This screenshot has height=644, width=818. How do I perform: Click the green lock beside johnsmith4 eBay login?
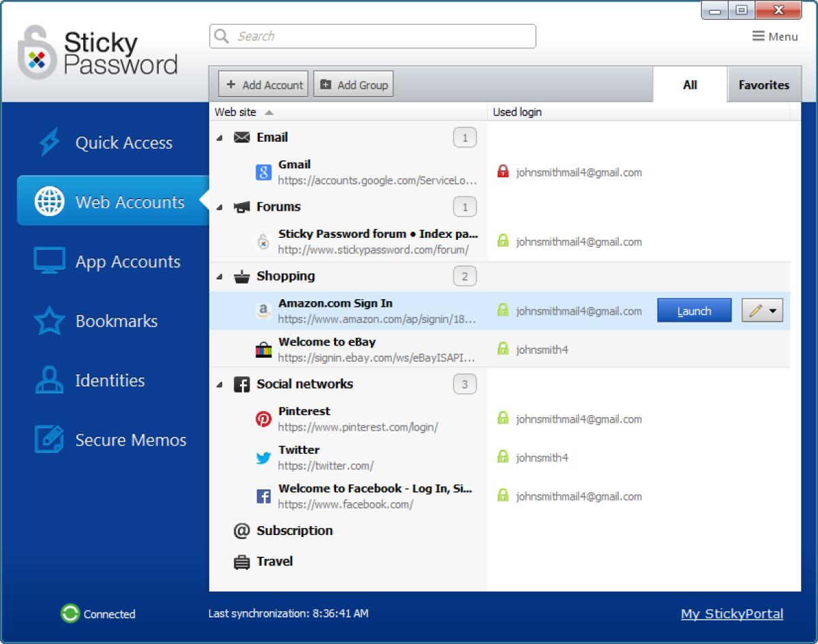502,350
